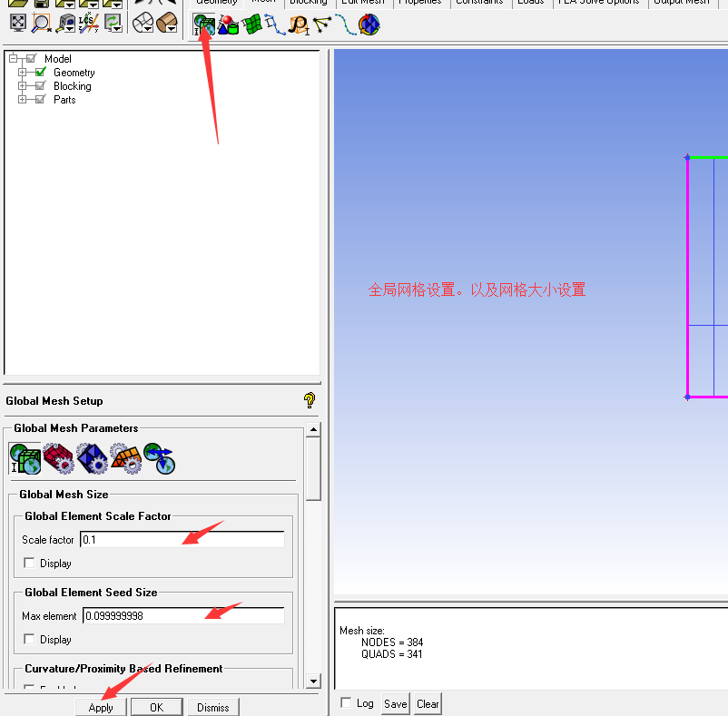Open the Measure Distance dropdown arrow
The image size is (728, 716).
coord(71,29)
